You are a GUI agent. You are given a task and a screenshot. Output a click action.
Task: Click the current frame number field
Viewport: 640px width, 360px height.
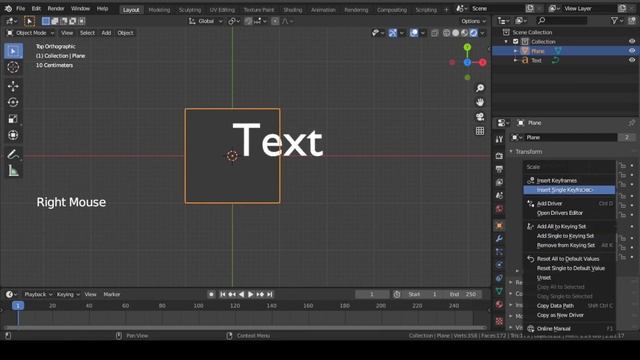point(372,294)
